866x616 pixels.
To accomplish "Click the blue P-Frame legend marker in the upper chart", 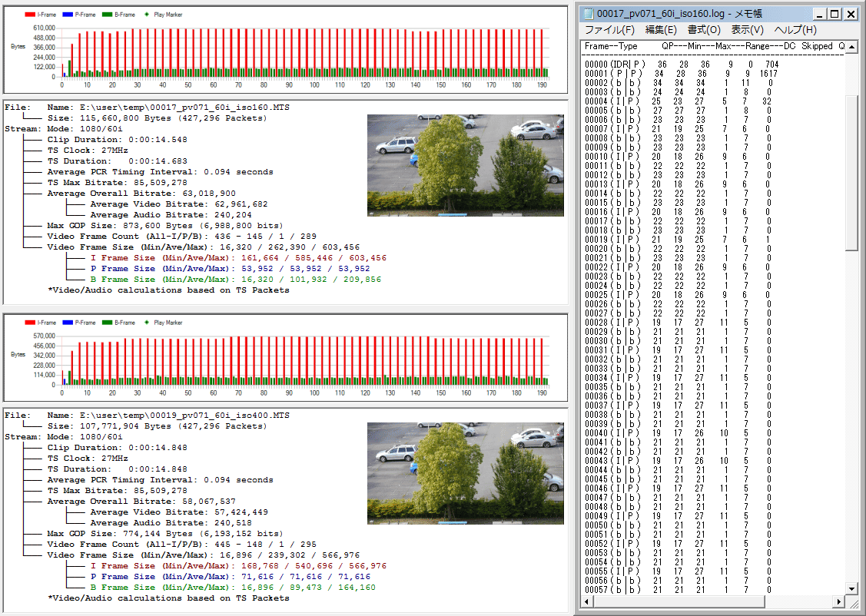I will [x=68, y=15].
